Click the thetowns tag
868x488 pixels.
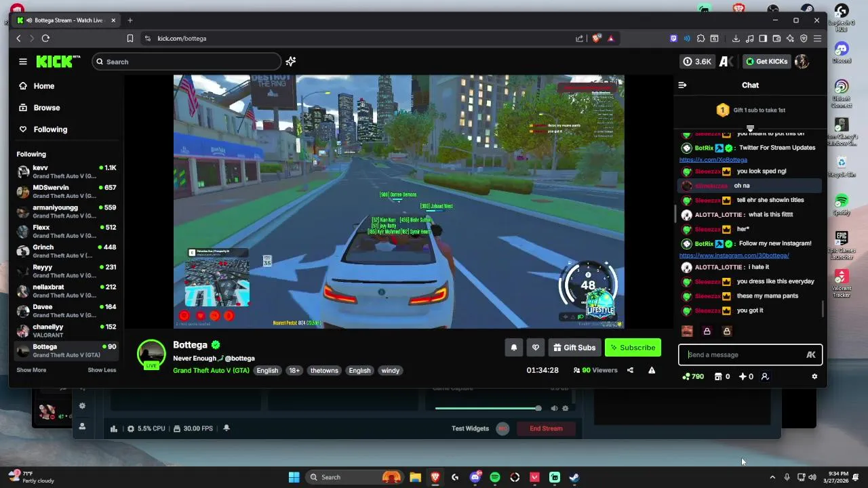(324, 371)
